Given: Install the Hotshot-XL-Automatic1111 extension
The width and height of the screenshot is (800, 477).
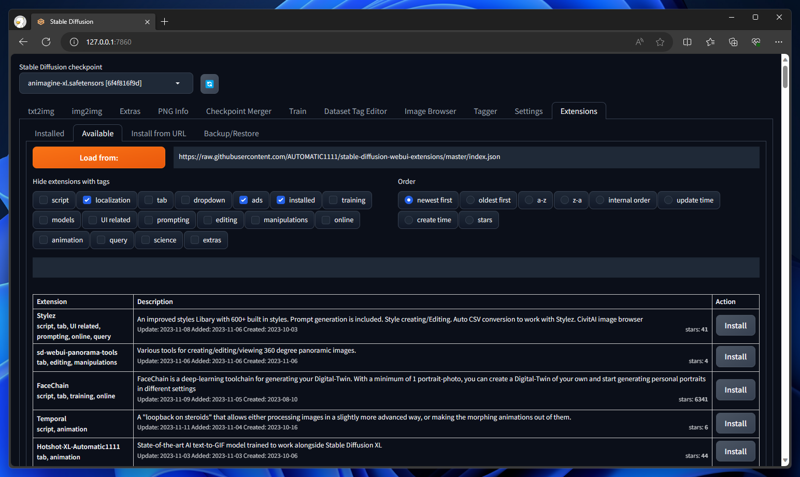Looking at the screenshot, I should [735, 451].
